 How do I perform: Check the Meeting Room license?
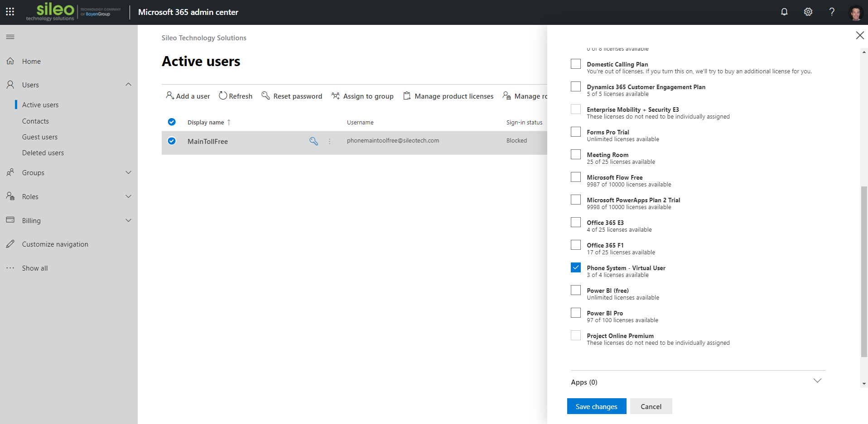pyautogui.click(x=575, y=154)
